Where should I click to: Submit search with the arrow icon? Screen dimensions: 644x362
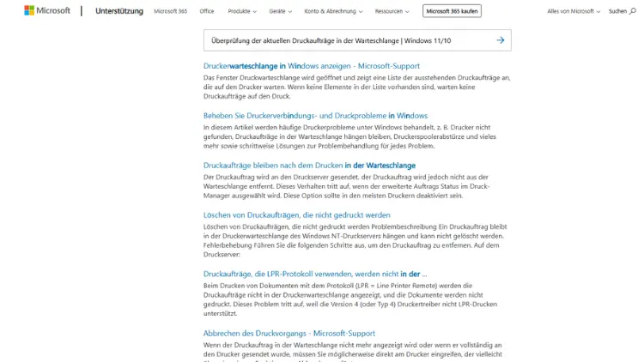tap(501, 40)
